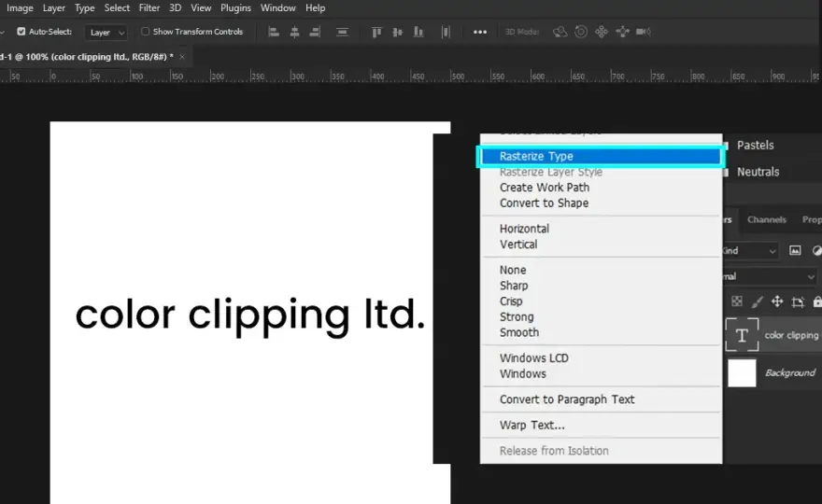Open the Filter menu

[x=149, y=7]
